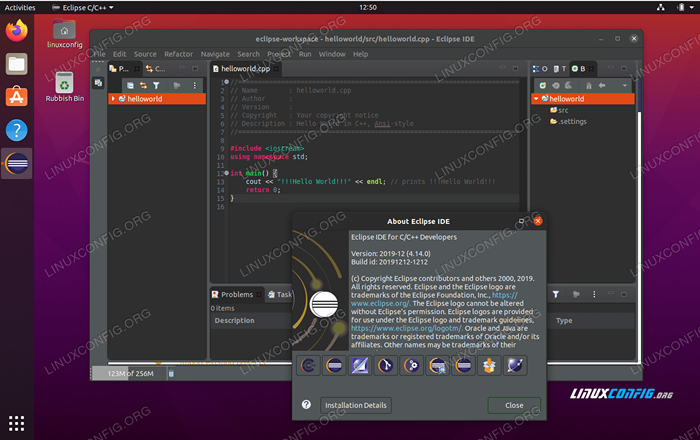Open Files from the Ubuntu dock
The width and height of the screenshot is (700, 440).
17,64
